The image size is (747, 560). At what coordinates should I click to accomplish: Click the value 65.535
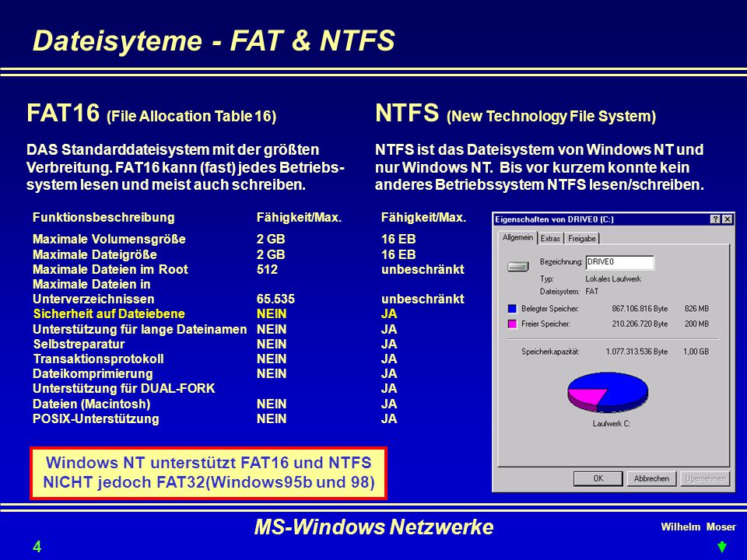(x=275, y=299)
